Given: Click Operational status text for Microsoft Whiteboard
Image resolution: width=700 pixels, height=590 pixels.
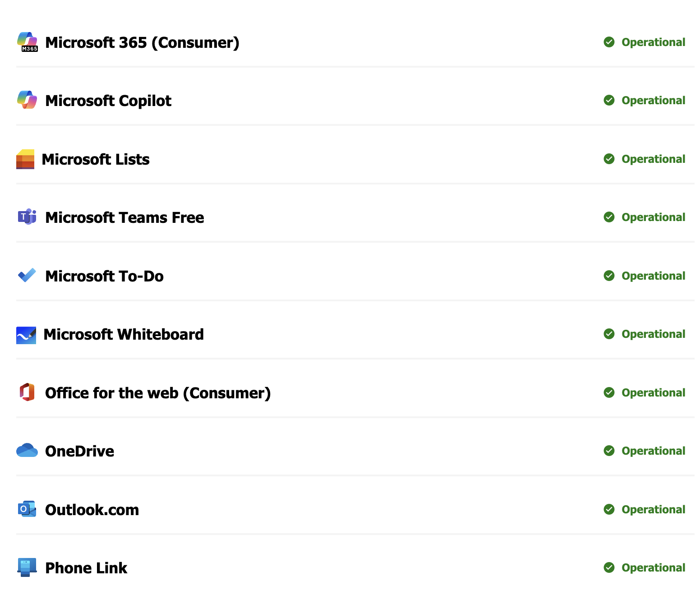Looking at the screenshot, I should point(653,334).
